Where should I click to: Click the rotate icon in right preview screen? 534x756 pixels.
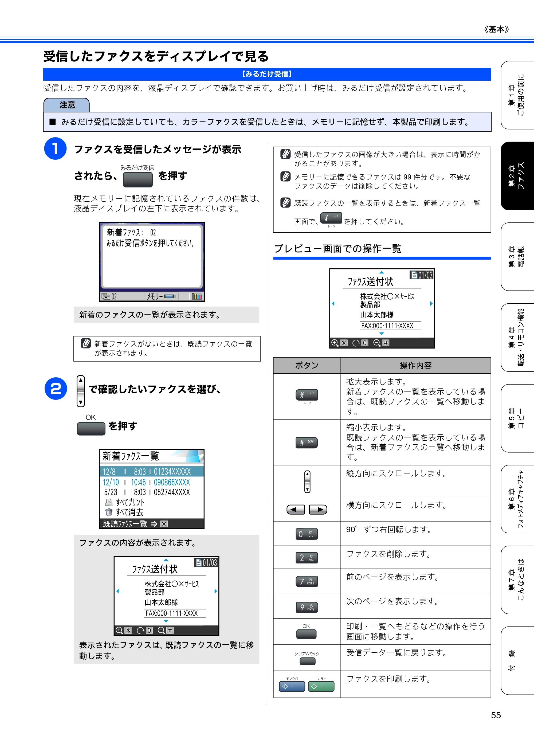356,343
